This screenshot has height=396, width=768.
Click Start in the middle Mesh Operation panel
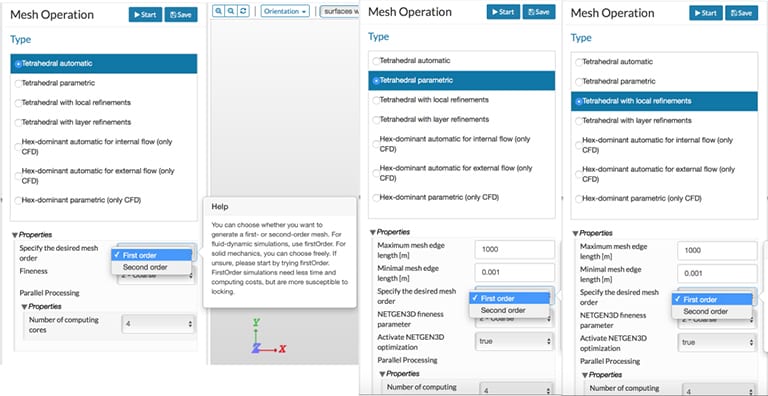coord(504,12)
